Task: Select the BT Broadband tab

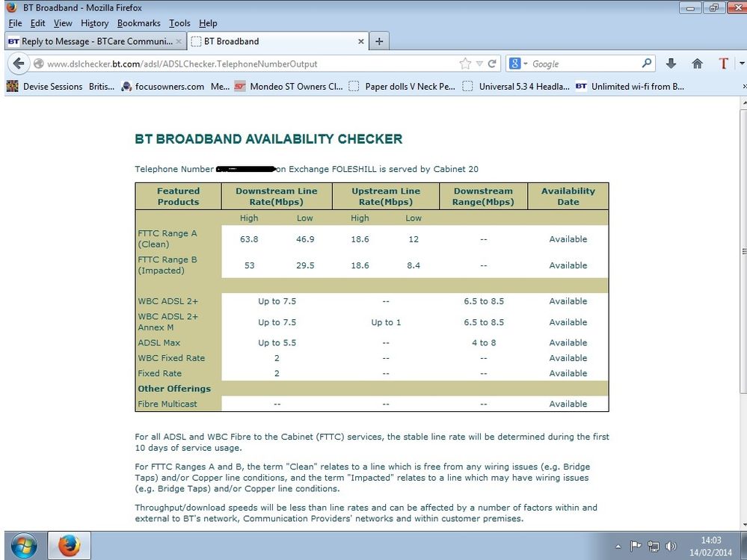Action: point(277,41)
